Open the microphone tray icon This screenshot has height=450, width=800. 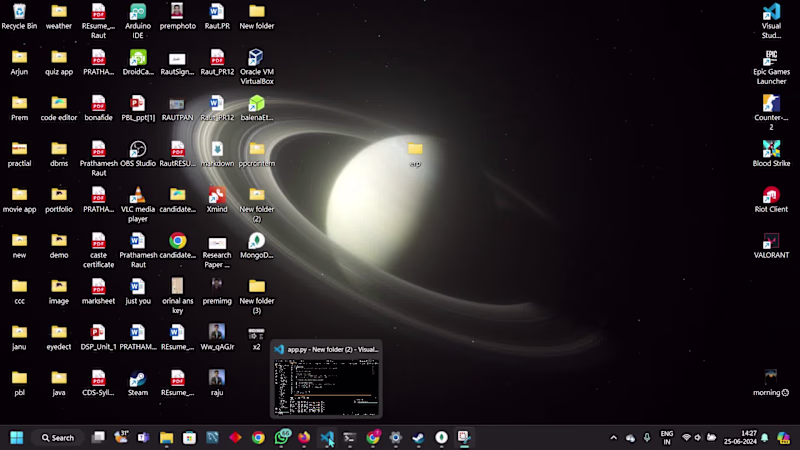coord(646,437)
